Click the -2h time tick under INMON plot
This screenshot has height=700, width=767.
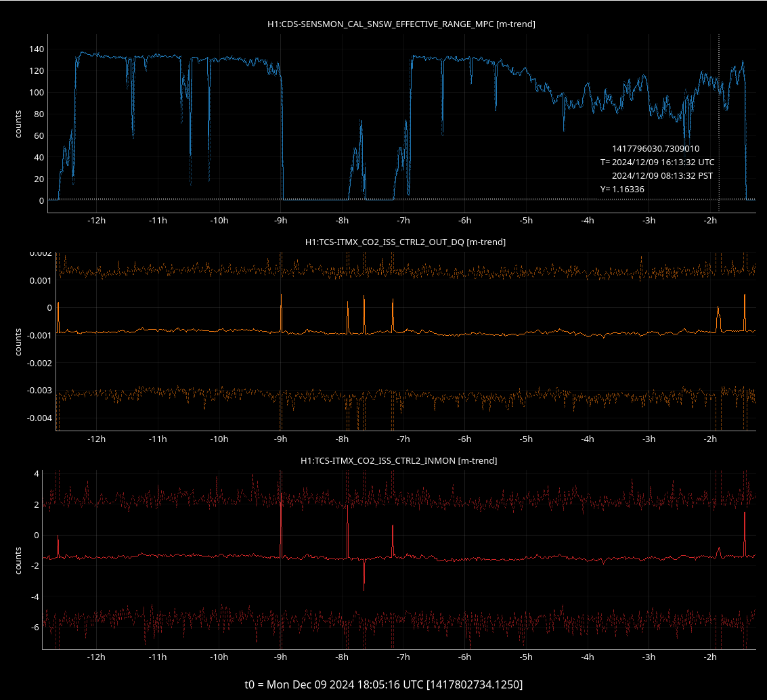coord(711,657)
